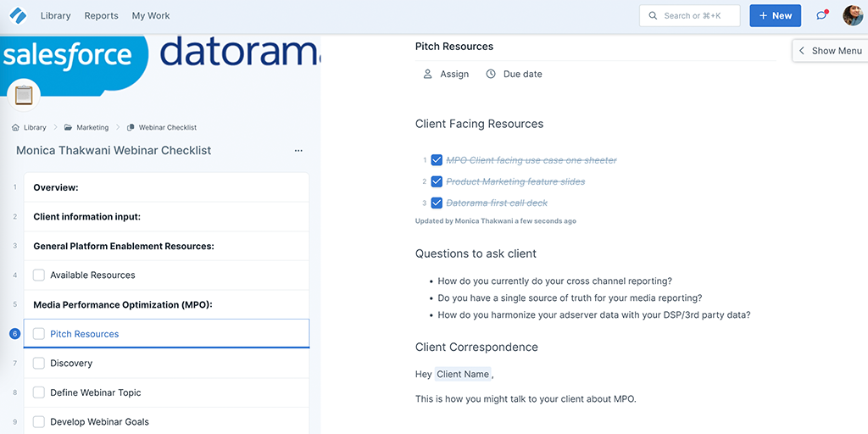868x434 pixels.
Task: Open the Define Webinar Topic task title
Action: coord(95,392)
